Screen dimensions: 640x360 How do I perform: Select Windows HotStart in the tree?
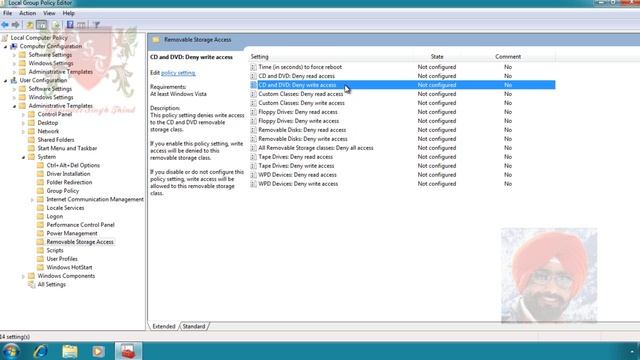69,267
